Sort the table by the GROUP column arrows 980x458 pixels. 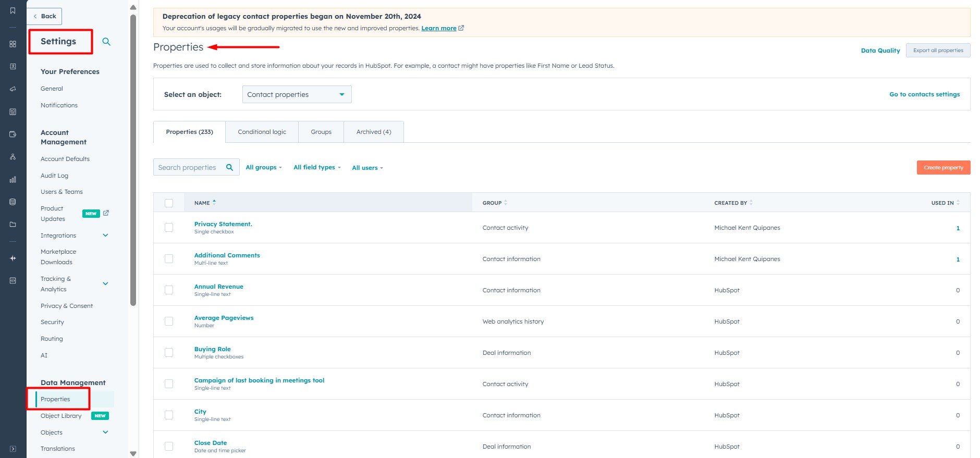click(x=506, y=203)
